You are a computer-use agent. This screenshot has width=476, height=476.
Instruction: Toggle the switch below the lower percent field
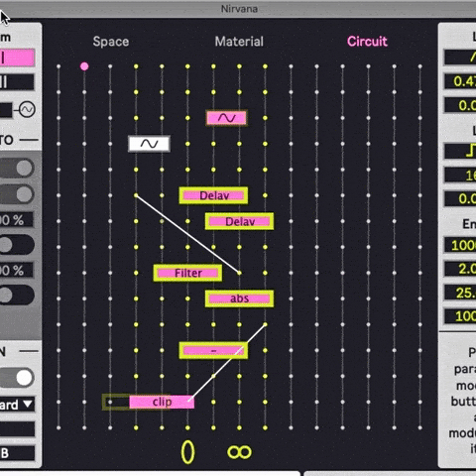pyautogui.click(x=17, y=295)
